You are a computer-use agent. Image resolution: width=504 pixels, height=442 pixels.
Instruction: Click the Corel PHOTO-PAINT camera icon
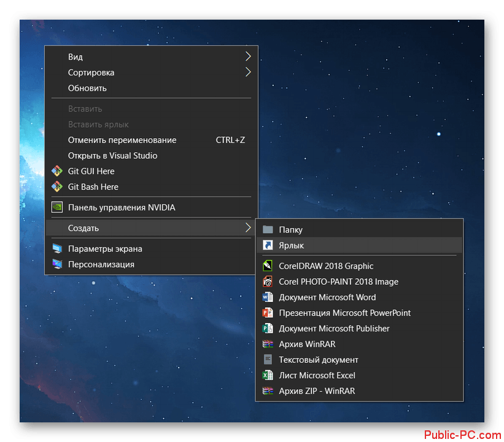coord(268,282)
